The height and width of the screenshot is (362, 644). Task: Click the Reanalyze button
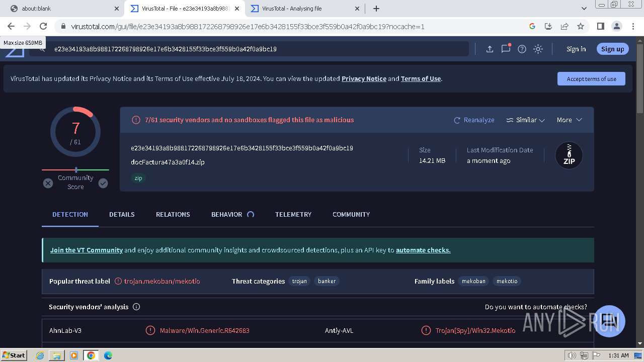pos(474,120)
